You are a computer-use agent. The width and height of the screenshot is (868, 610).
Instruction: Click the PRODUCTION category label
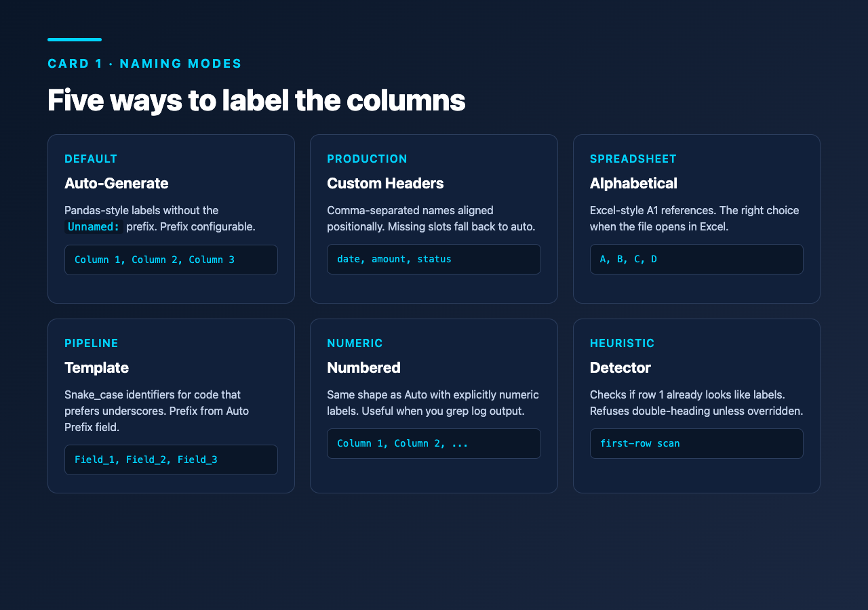367,159
